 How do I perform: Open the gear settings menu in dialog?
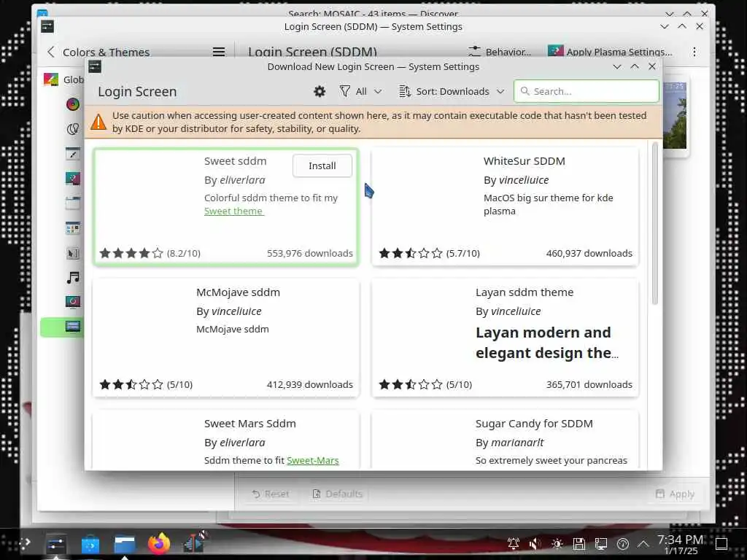pyautogui.click(x=320, y=91)
